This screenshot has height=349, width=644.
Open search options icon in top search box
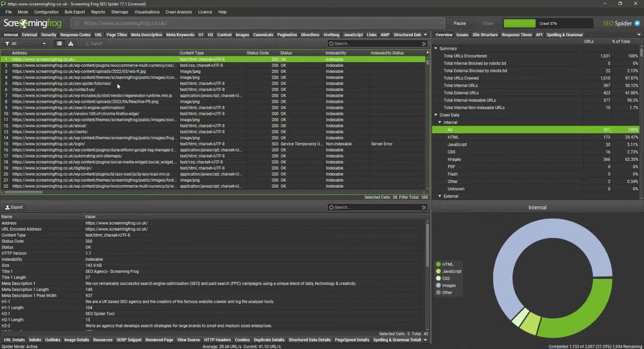424,44
